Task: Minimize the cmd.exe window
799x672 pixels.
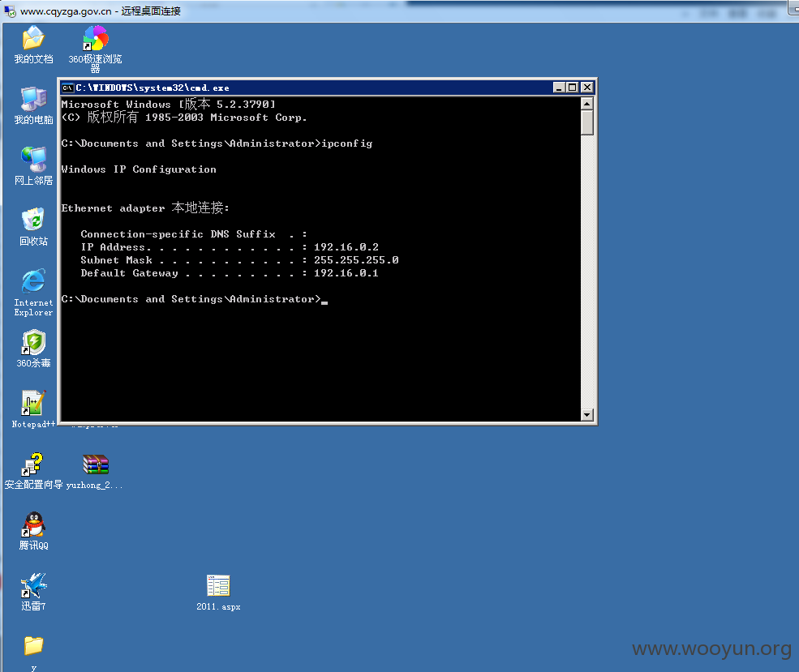Action: tap(560, 88)
